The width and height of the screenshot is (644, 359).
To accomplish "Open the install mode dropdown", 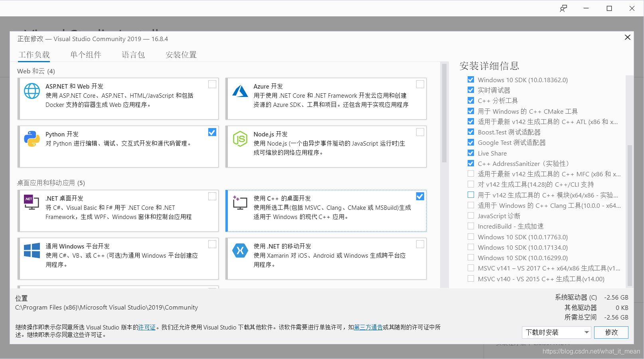I will (557, 332).
